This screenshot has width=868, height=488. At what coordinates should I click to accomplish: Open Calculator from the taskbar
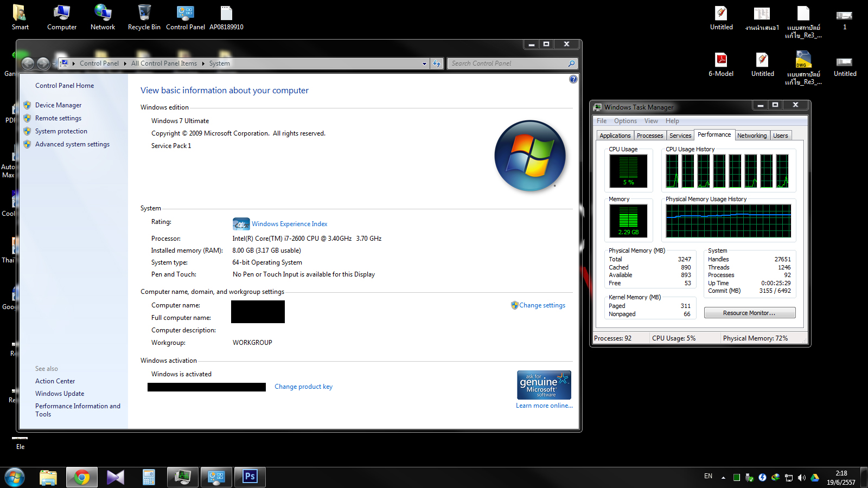149,477
